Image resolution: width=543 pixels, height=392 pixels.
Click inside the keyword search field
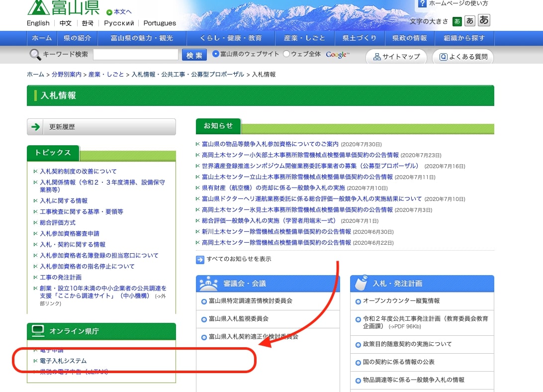point(135,55)
